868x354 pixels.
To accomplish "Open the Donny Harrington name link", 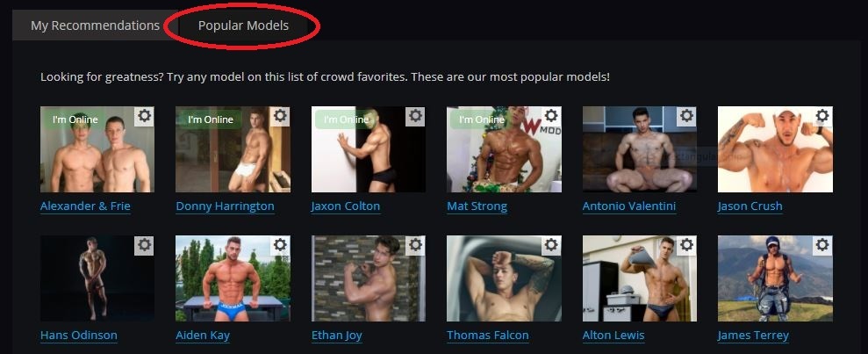I will 225,206.
